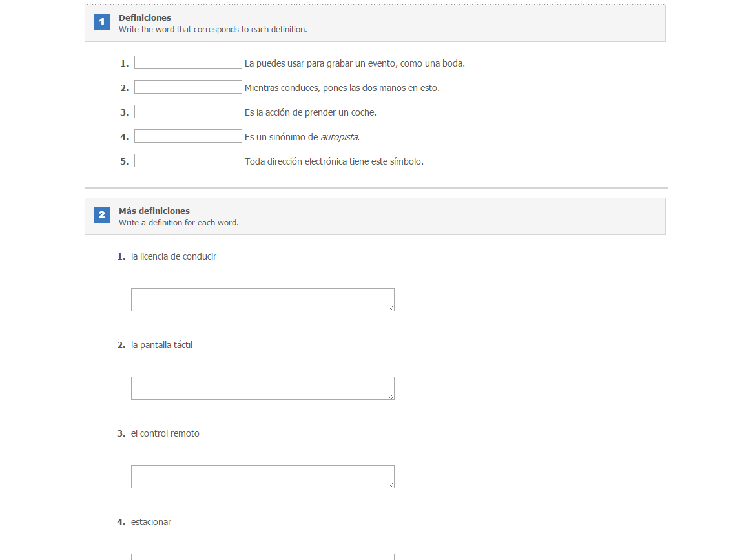Click answer field for 'prender un coche' definition
Screen dimensions: 744x560
[x=188, y=112]
